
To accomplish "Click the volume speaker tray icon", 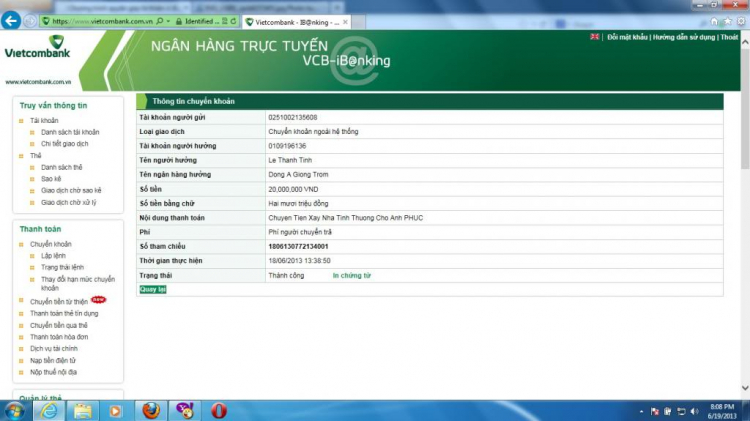I will (x=695, y=411).
